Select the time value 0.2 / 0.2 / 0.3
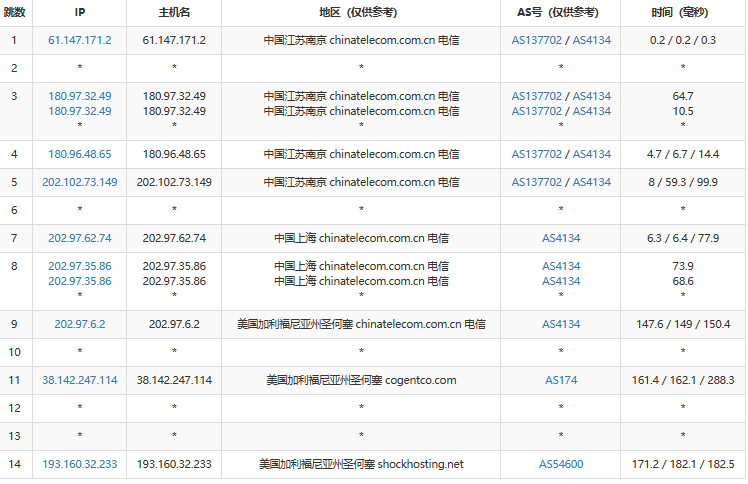 pos(683,40)
